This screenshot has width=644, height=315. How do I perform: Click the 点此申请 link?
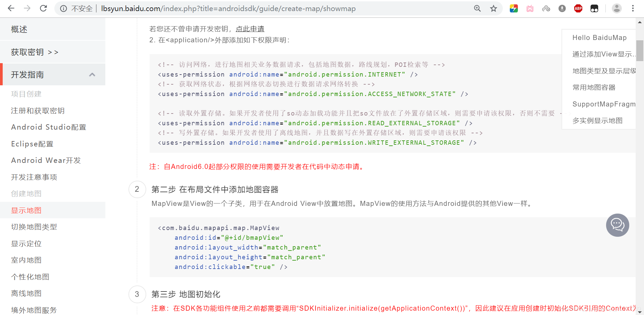point(250,29)
